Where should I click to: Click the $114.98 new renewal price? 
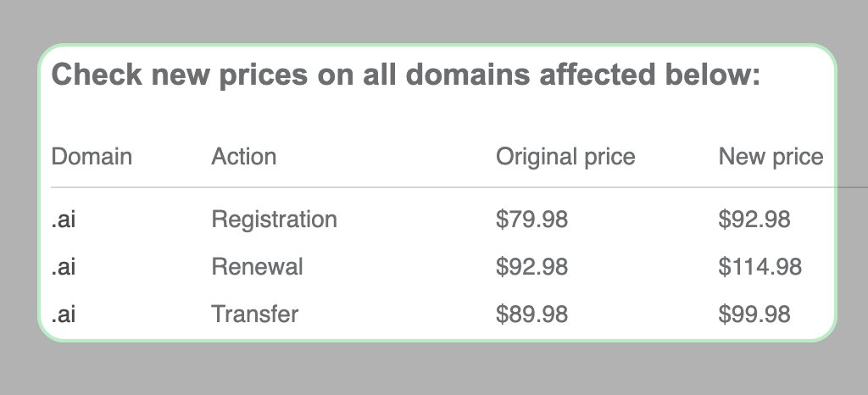pyautogui.click(x=760, y=267)
